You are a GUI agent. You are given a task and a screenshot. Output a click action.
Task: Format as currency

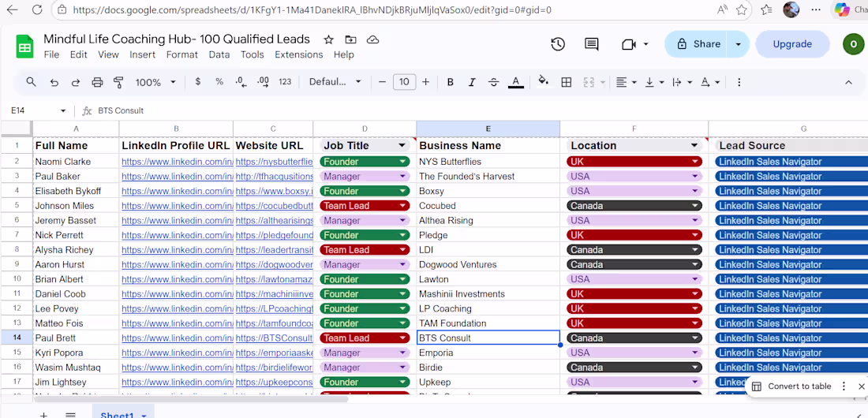pos(197,82)
